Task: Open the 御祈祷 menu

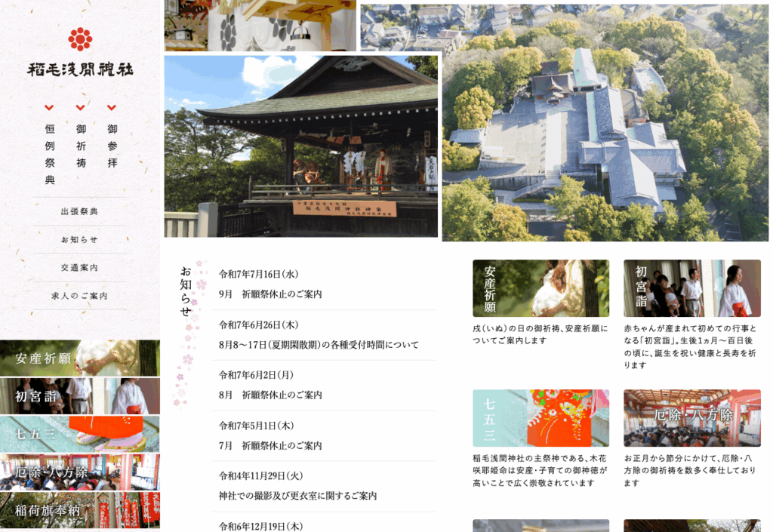Action: (x=81, y=146)
